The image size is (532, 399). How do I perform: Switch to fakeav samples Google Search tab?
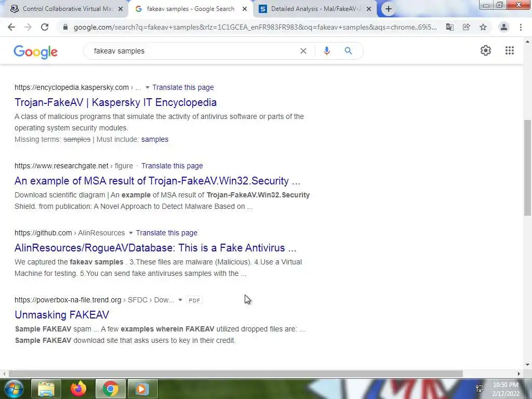click(190, 9)
